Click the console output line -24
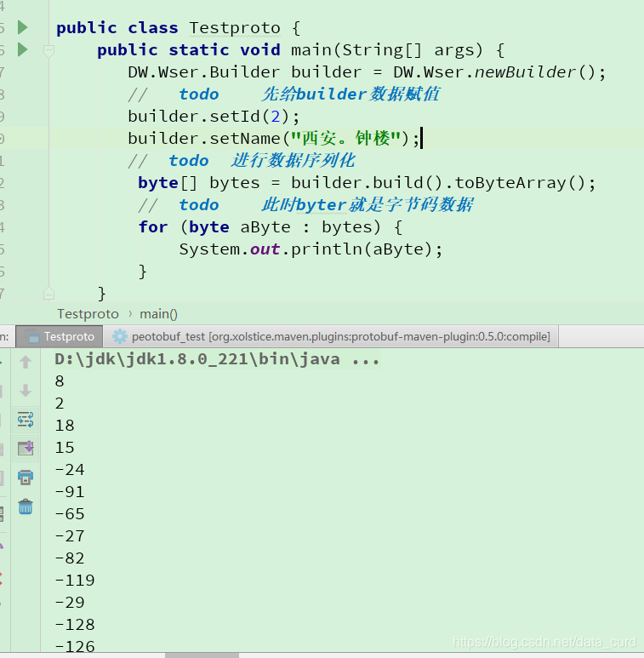Screen dimensions: 644x658 click(x=70, y=470)
